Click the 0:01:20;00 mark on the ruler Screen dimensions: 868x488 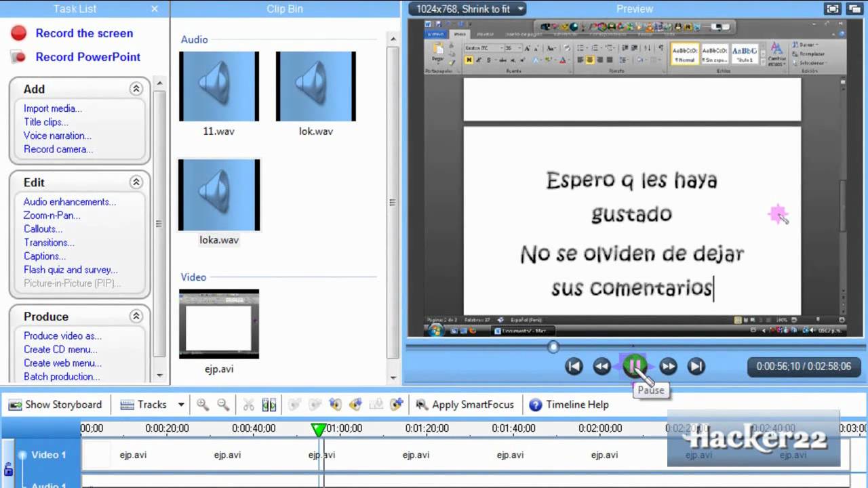coord(427,428)
